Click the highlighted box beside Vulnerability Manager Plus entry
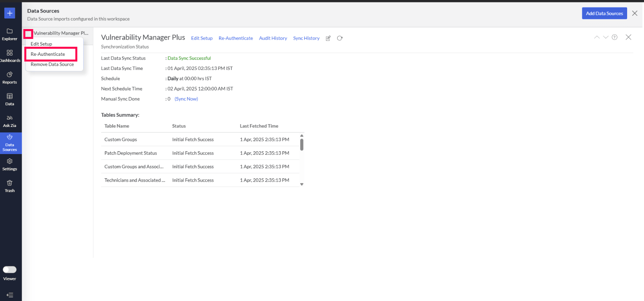 [28, 34]
